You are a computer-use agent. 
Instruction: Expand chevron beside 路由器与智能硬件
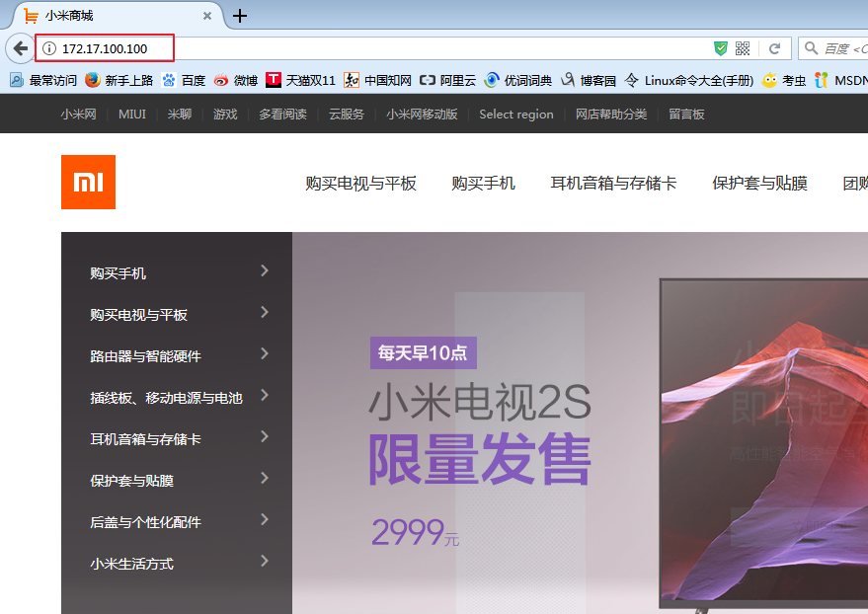coord(265,353)
